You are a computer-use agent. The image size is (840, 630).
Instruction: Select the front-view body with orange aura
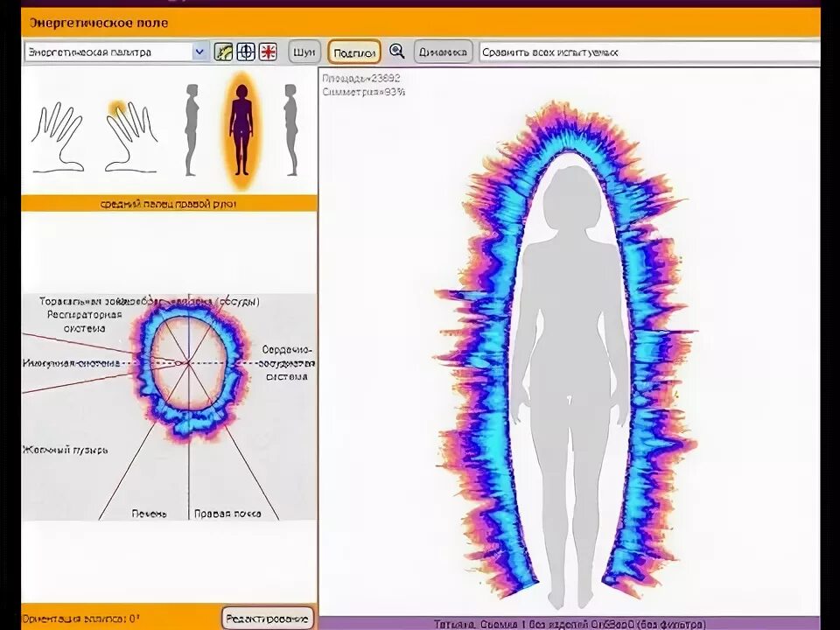241,130
